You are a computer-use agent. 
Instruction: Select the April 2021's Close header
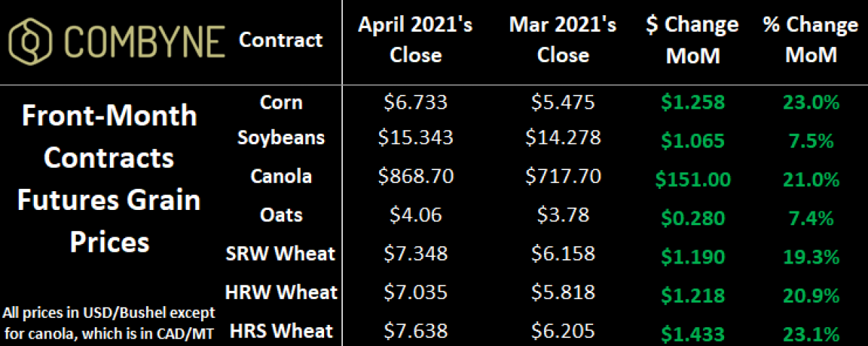coord(416,41)
